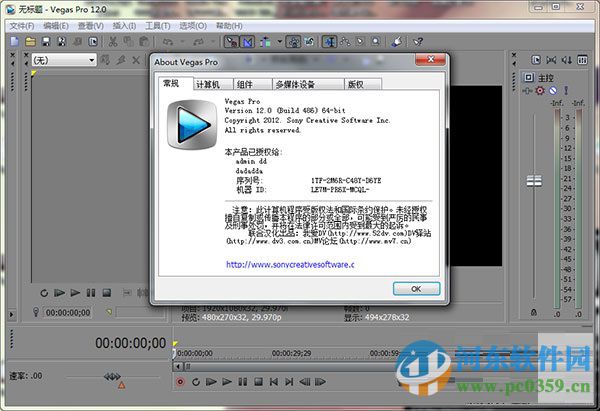Click the Interactive Tutorials icon
The width and height of the screenshot is (600, 411).
click(x=396, y=41)
